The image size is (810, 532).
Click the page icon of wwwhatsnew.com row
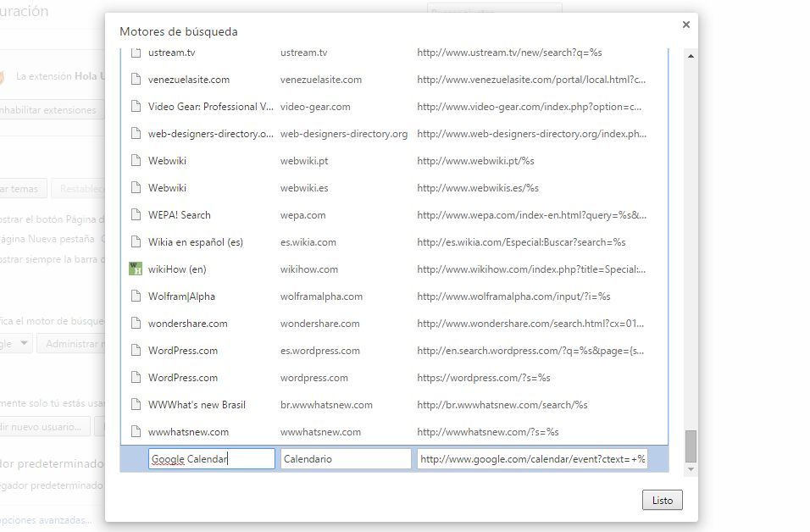pyautogui.click(x=136, y=432)
